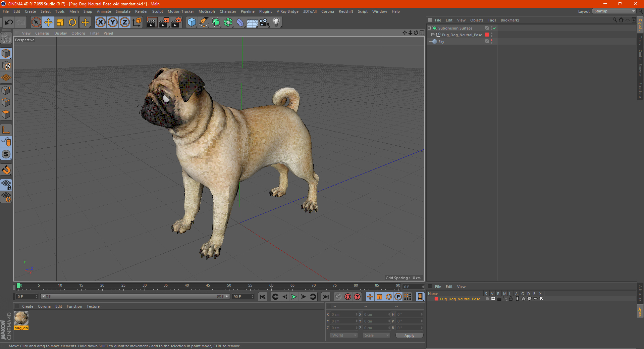This screenshot has width=644, height=349.
Task: Click the Undo arrow icon
Action: [x=9, y=22]
